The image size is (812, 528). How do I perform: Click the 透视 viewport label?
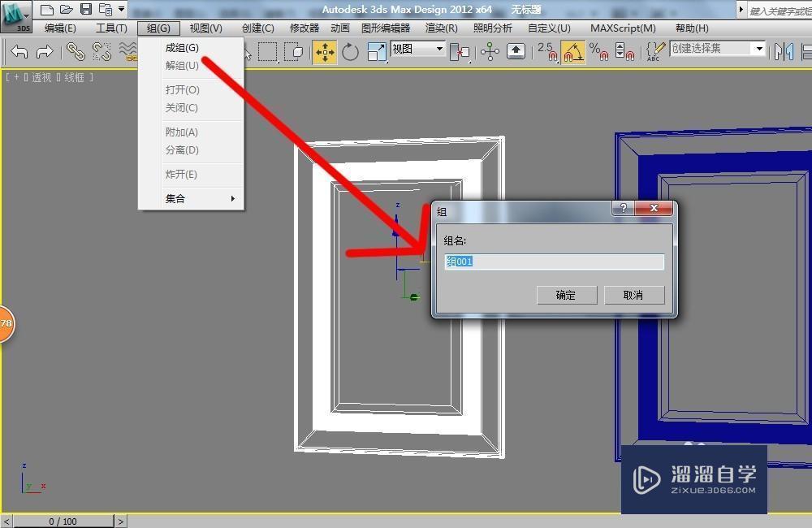tap(41, 78)
